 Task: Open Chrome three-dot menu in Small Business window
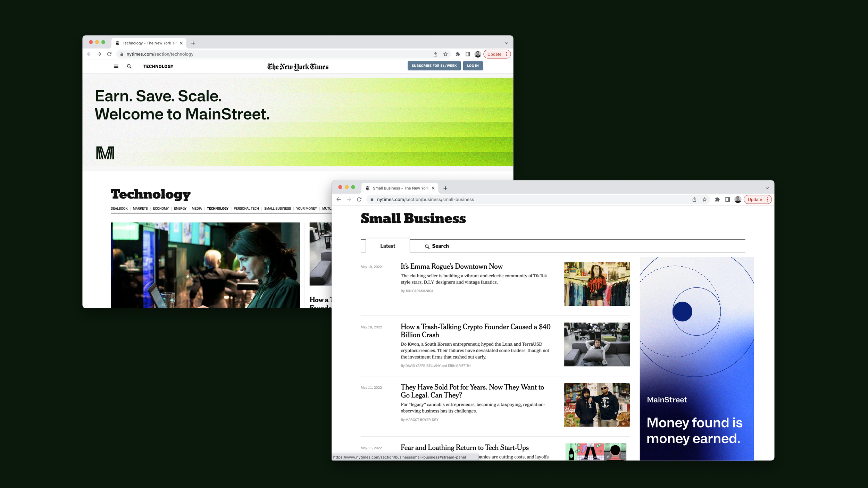point(767,200)
